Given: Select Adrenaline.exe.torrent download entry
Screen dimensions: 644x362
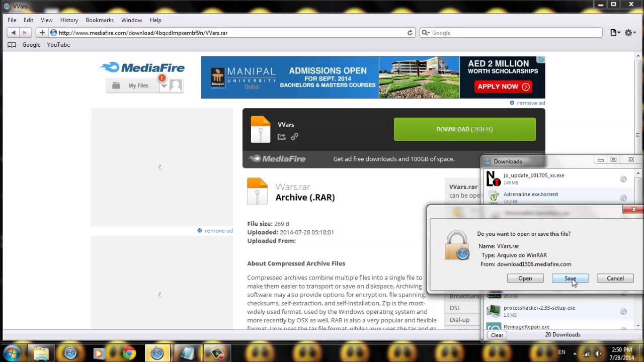Looking at the screenshot, I should pos(557,197).
